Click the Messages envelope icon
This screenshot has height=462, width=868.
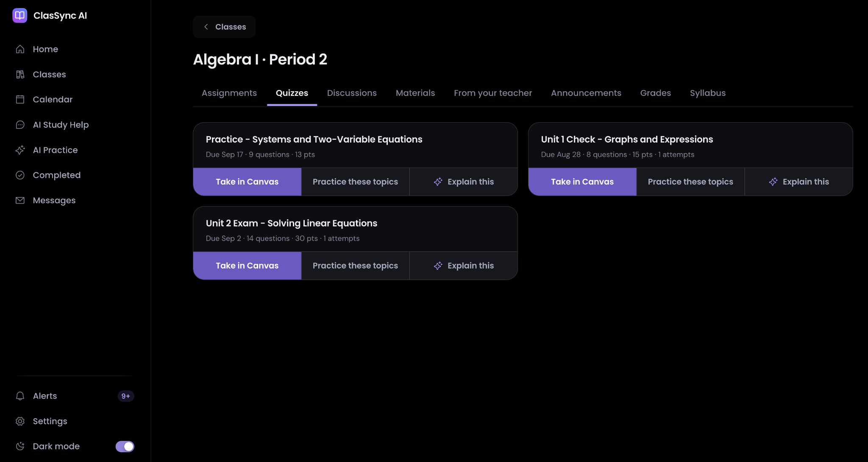20,200
